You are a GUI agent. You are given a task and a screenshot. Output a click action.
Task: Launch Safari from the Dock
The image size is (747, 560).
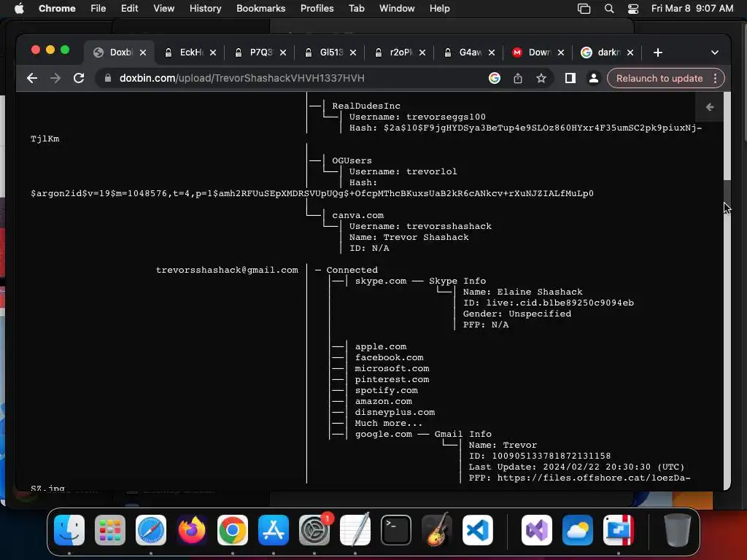coord(150,529)
